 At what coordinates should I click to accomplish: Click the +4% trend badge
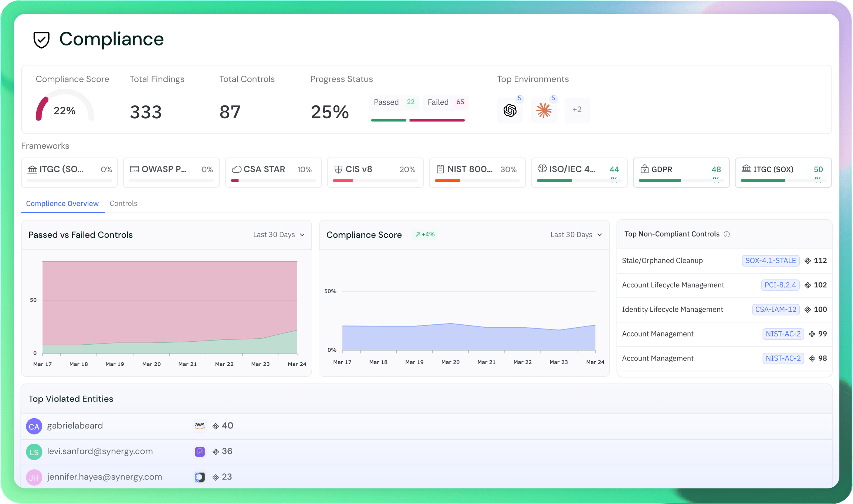click(x=425, y=234)
